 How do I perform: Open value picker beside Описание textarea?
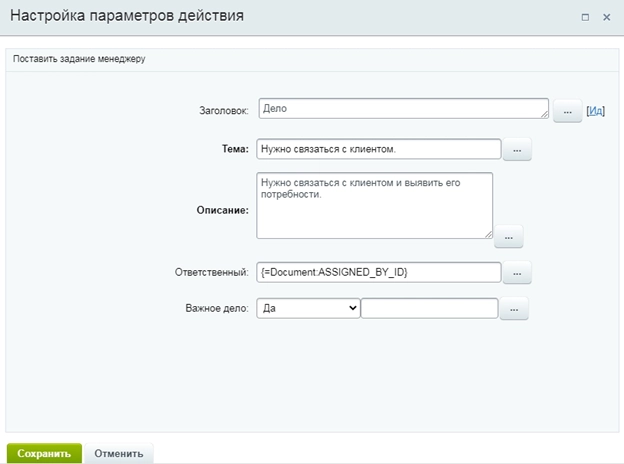tap(508, 236)
